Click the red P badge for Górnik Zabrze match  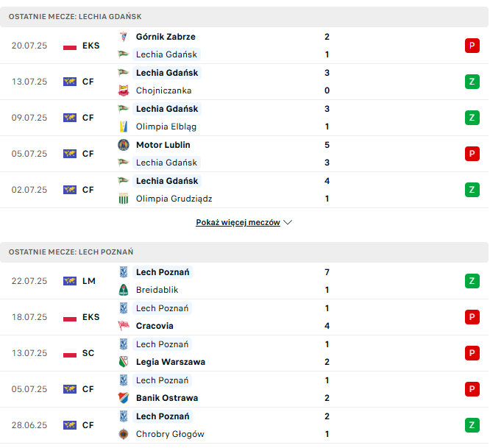pos(472,46)
